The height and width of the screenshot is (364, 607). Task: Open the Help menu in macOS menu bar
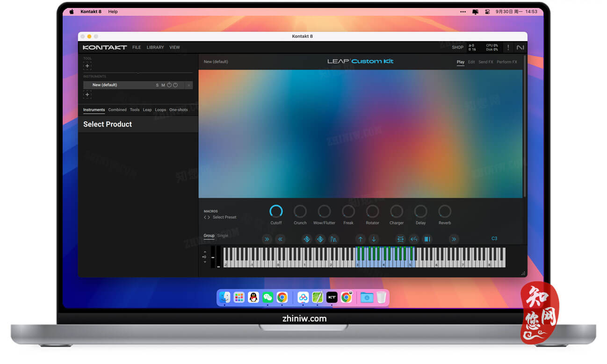[x=113, y=12]
